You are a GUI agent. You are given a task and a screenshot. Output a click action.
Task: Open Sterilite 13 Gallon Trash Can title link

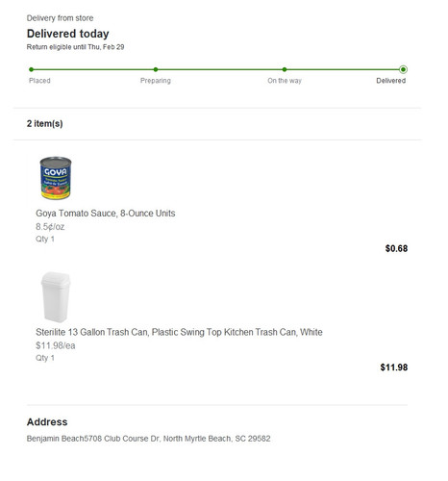point(179,332)
